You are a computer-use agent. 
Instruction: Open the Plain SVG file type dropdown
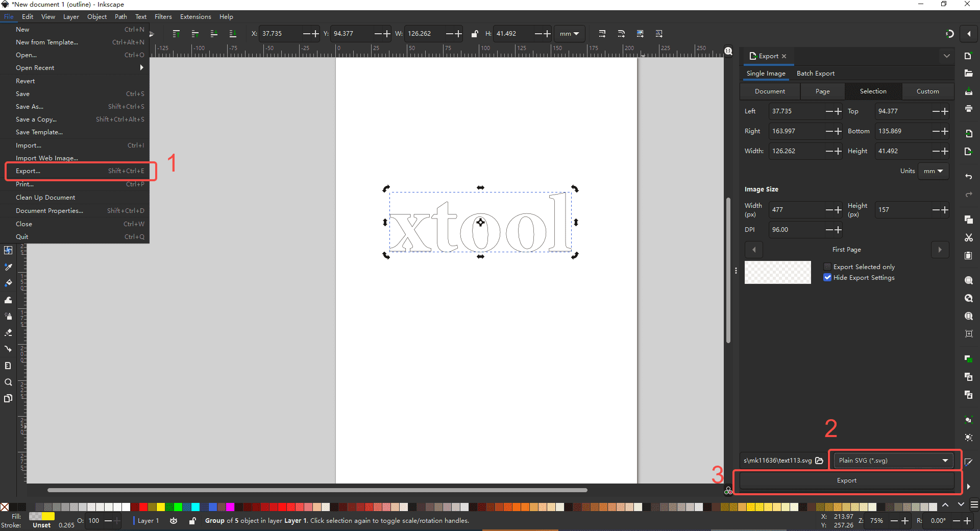pyautogui.click(x=893, y=461)
